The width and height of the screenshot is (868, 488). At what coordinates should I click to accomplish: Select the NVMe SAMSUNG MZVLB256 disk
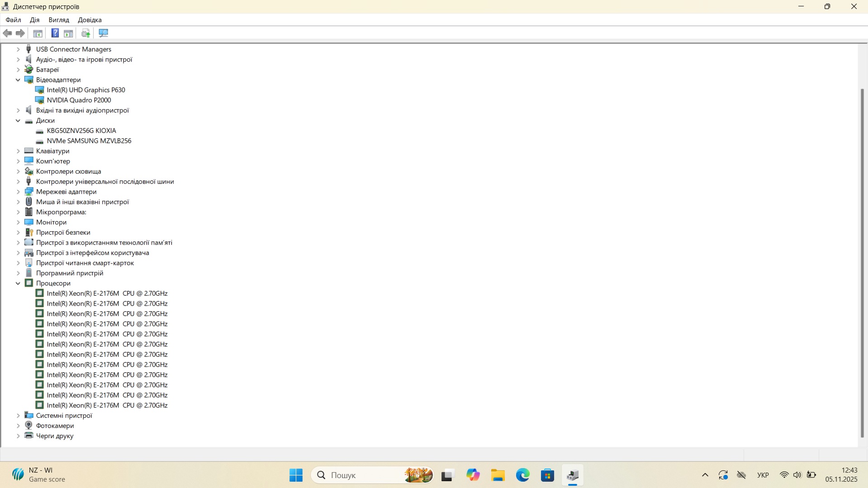[x=89, y=141]
